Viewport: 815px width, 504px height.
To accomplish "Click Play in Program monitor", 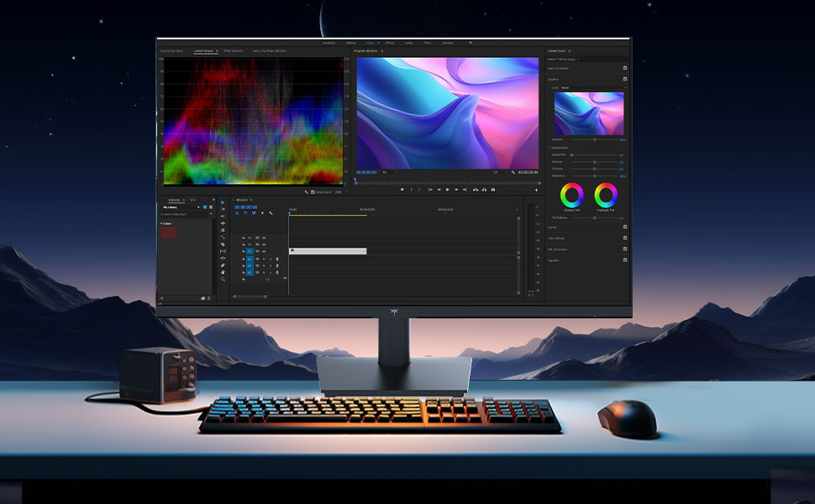I will pos(448,190).
